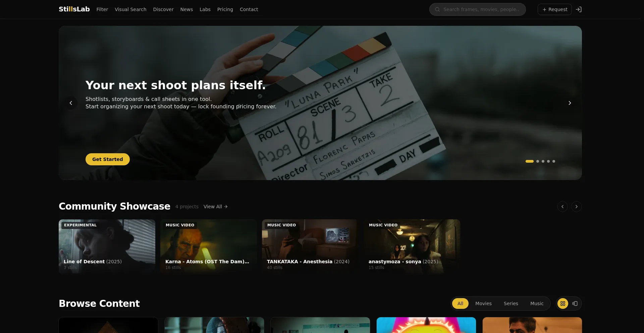Click the Request button

(x=554, y=9)
